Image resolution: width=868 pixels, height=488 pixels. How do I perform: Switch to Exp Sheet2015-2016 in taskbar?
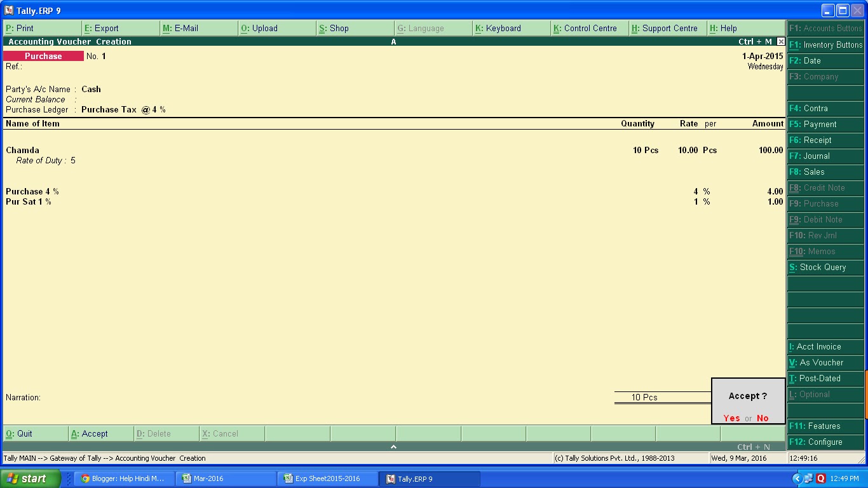click(328, 478)
